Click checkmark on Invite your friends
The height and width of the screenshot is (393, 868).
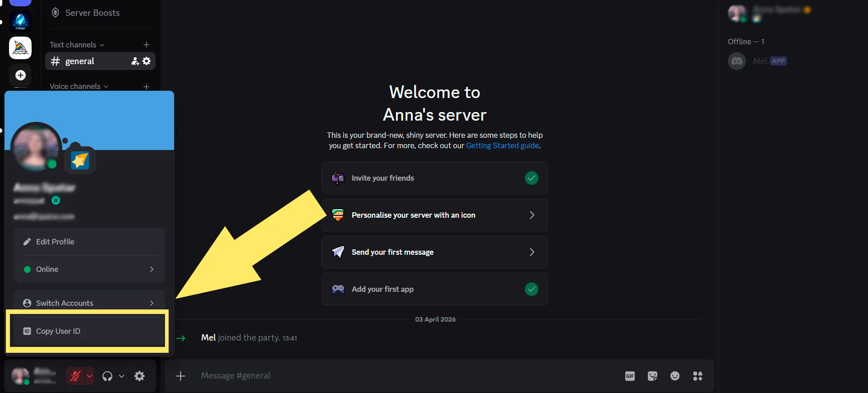(x=532, y=178)
